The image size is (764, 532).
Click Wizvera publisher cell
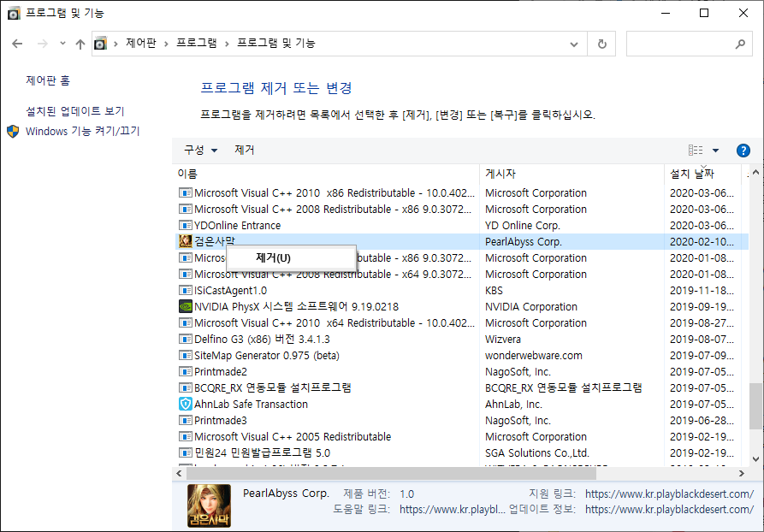tap(503, 339)
